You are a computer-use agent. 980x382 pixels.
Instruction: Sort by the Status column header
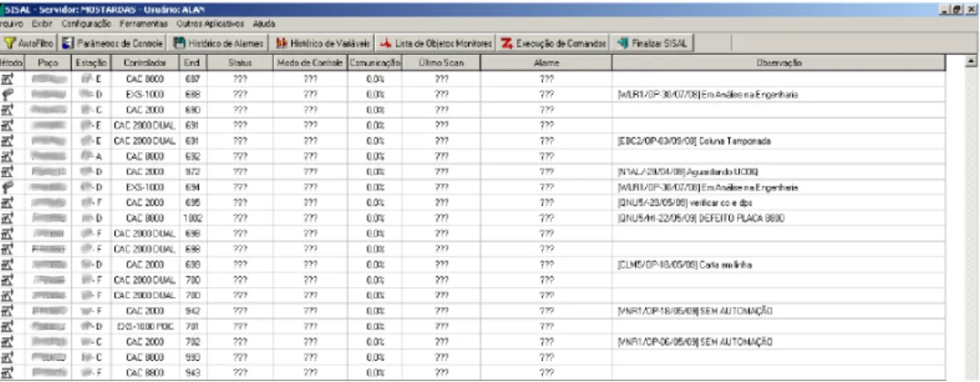240,63
